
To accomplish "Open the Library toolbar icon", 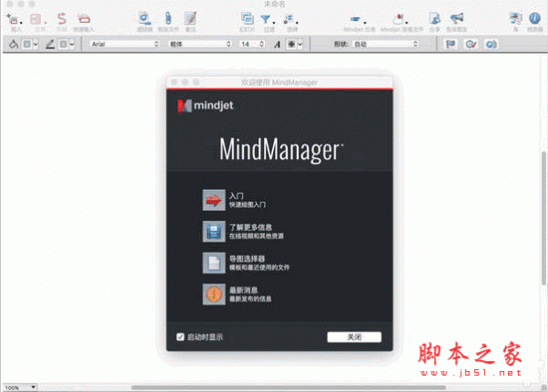I will coord(516,18).
